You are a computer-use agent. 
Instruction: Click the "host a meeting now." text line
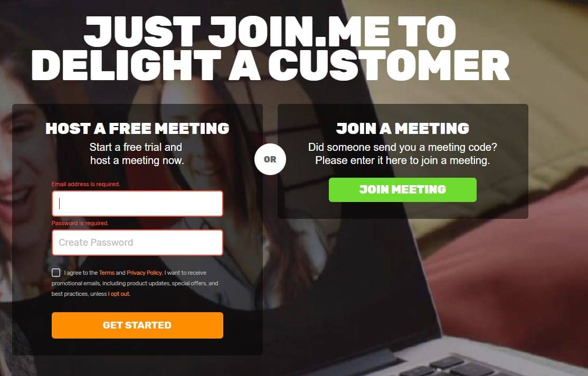[x=137, y=160]
